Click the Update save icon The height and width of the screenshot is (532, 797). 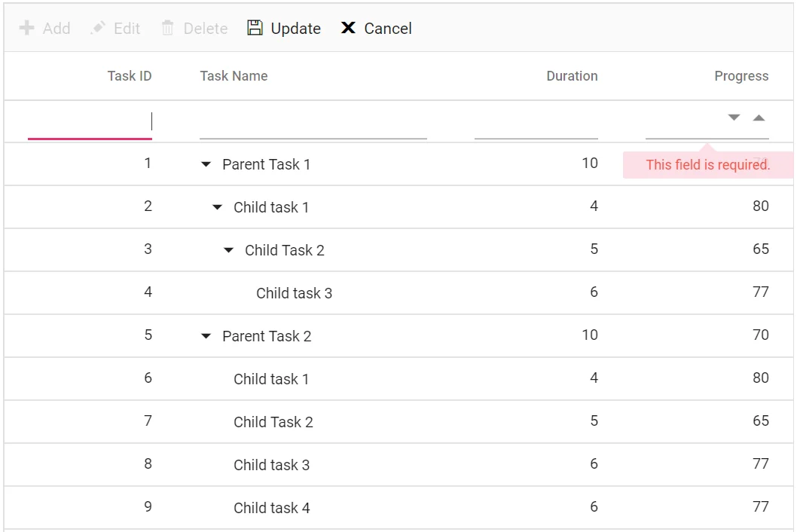257,28
